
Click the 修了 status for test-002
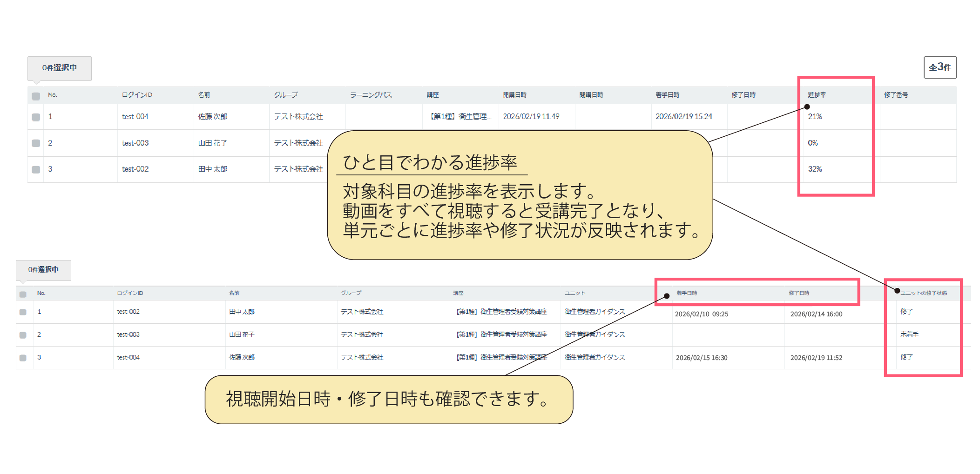[x=906, y=312]
